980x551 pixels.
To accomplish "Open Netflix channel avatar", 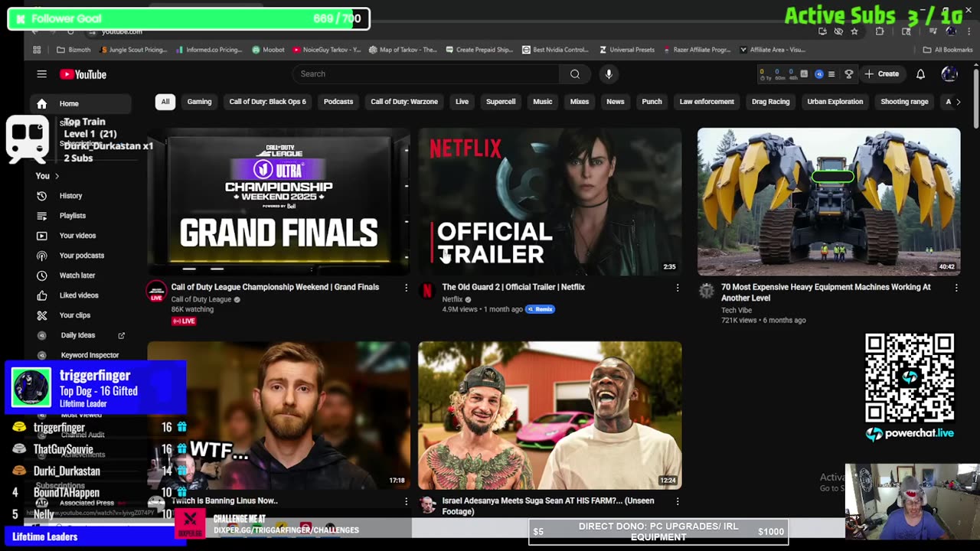I will pyautogui.click(x=427, y=291).
